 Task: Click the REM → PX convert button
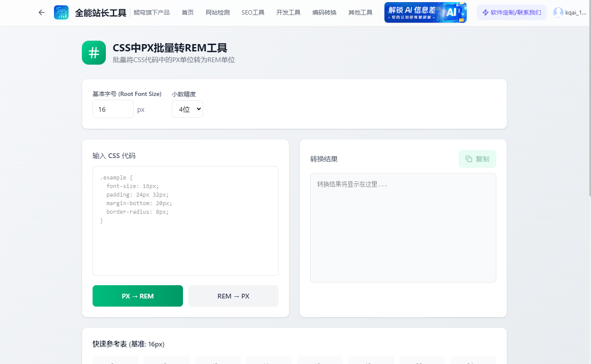233,295
